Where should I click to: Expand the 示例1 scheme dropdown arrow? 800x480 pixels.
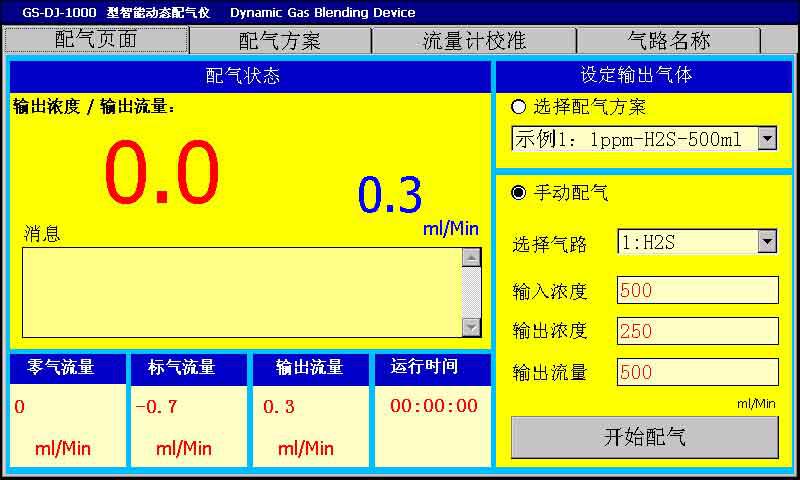[x=767, y=139]
